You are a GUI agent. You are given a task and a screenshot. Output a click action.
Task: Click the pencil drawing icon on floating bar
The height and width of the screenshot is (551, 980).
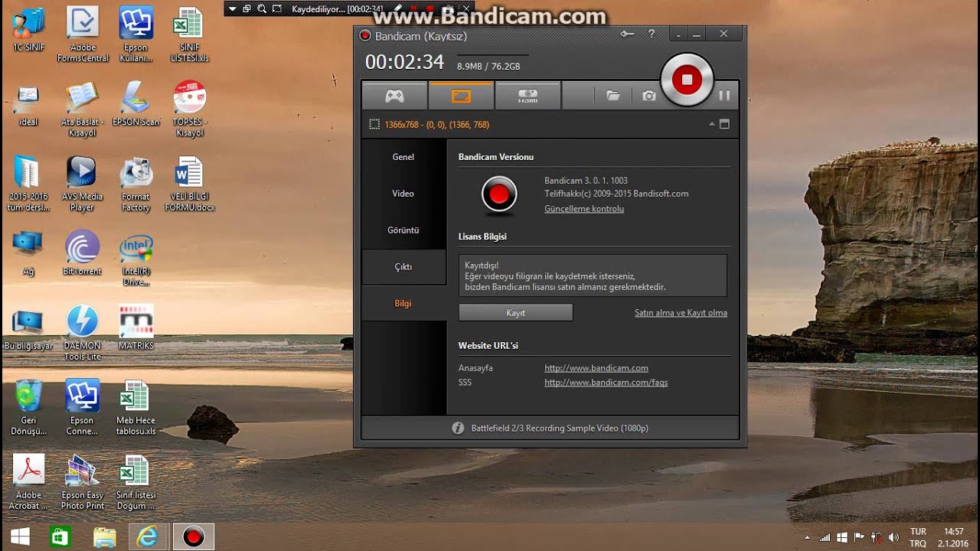point(398,8)
